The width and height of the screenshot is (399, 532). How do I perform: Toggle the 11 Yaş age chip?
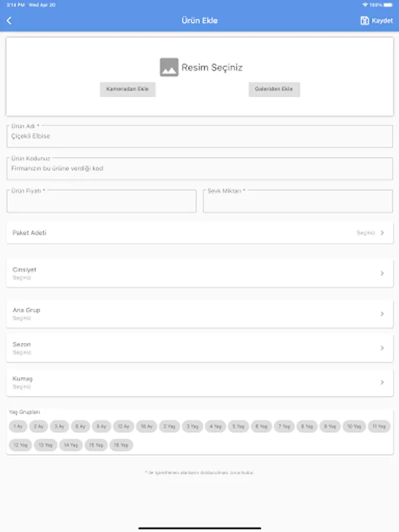(379, 426)
